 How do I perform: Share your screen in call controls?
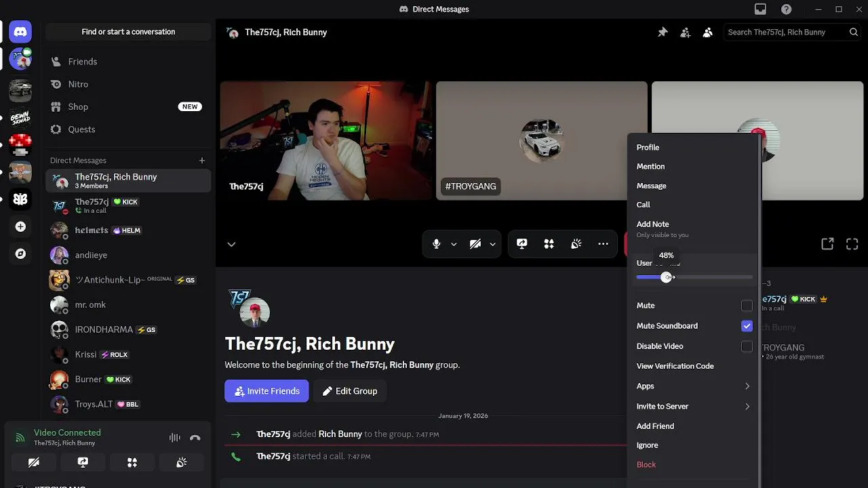(x=521, y=244)
